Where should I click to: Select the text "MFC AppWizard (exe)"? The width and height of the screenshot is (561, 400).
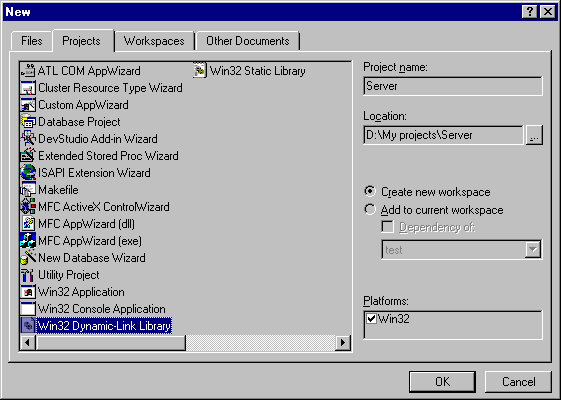point(90,241)
